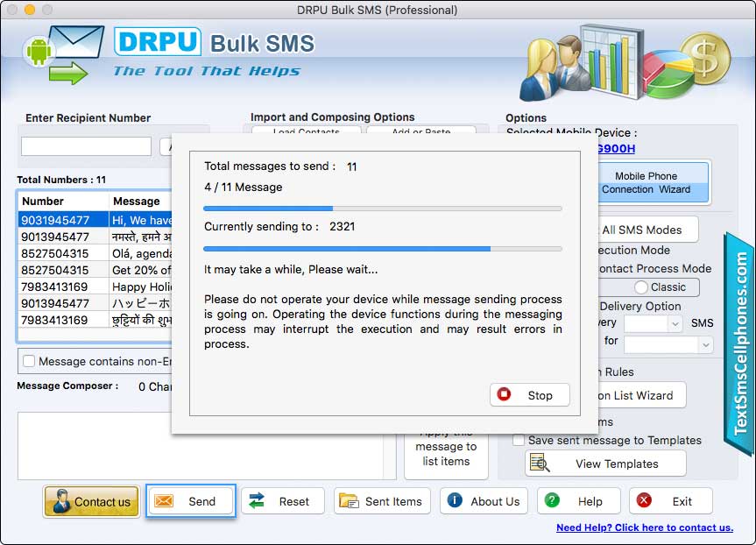The width and height of the screenshot is (756, 545).
Task: Open Sent Items
Action: (382, 501)
